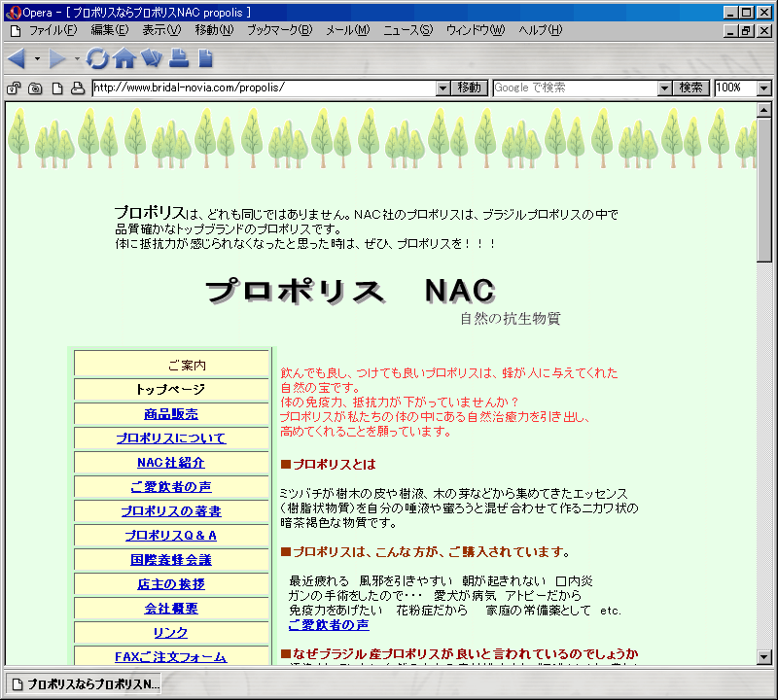Viewport: 778px width, 700px height.
Task: Open the Forward history dropdown arrow
Action: pyautogui.click(x=77, y=59)
